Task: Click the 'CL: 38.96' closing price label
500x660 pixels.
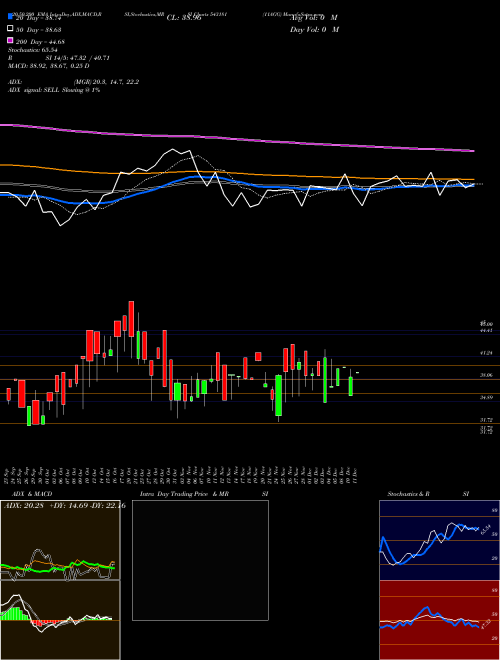Action: click(184, 18)
